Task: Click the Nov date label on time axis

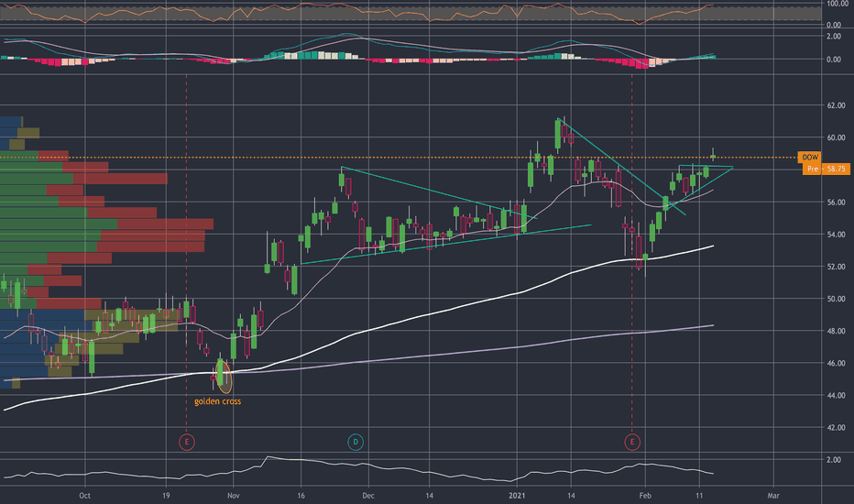Action: pos(233,495)
